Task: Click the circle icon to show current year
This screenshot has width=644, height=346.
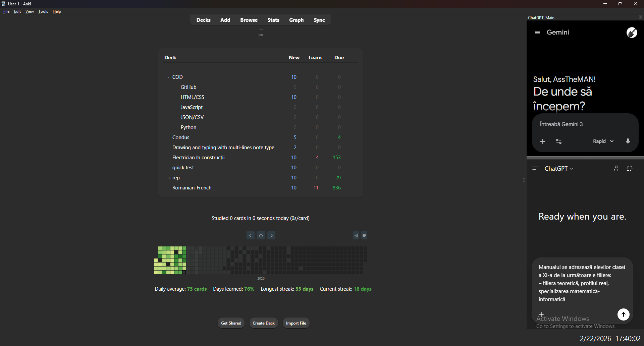Action: click(261, 235)
